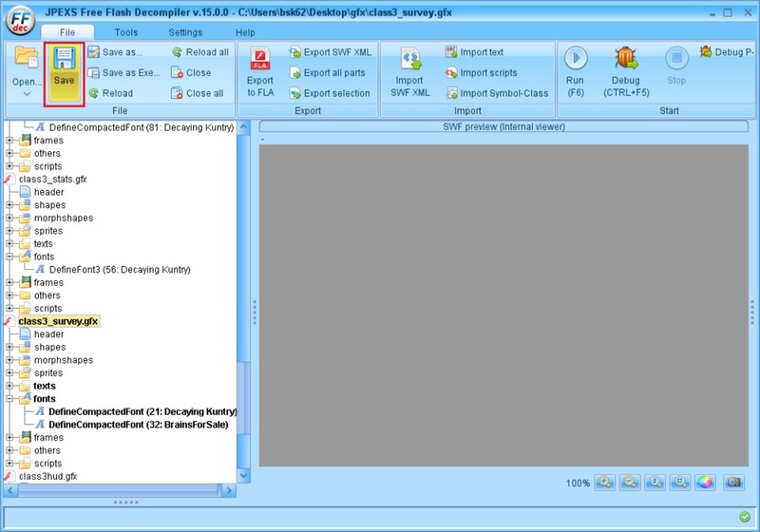Image resolution: width=760 pixels, height=532 pixels.
Task: Take a snapshot with the camera icon
Action: [733, 482]
